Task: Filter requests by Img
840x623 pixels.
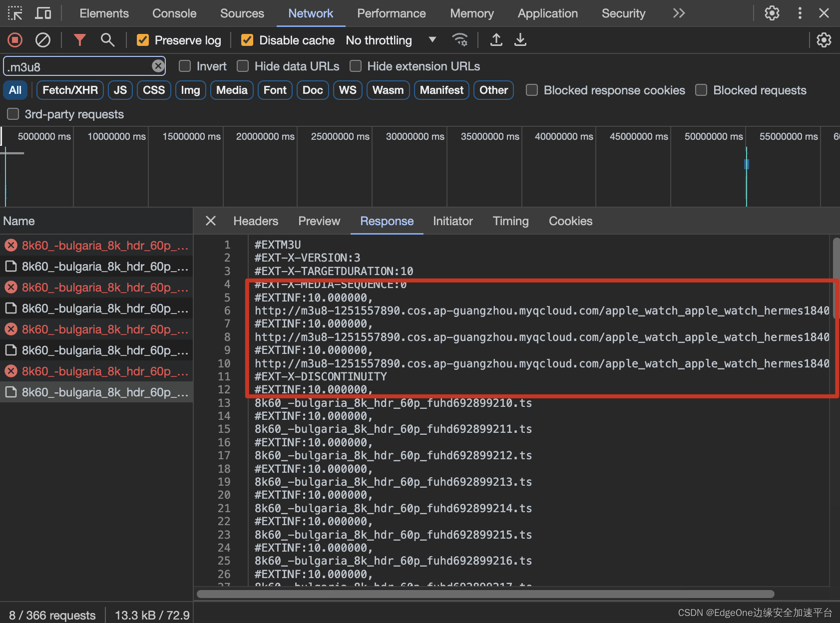Action: pyautogui.click(x=190, y=90)
